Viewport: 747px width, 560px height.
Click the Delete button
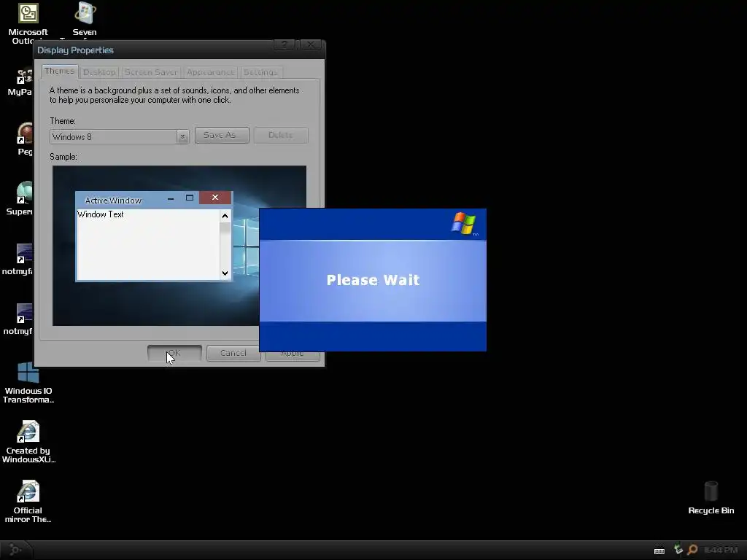tap(281, 135)
